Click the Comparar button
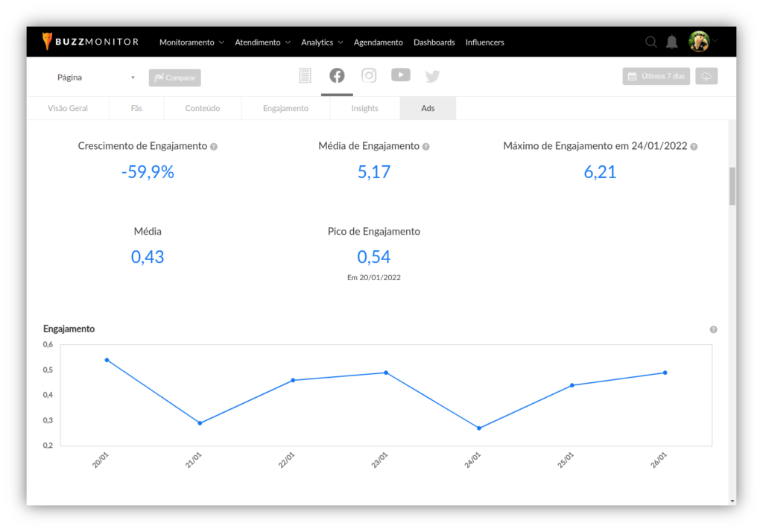This screenshot has width=763, height=532. coord(175,77)
